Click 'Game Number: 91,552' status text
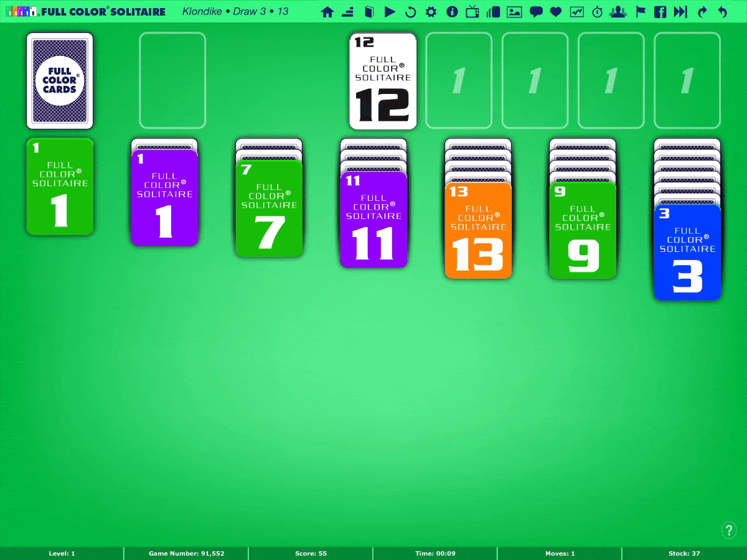 point(187,553)
